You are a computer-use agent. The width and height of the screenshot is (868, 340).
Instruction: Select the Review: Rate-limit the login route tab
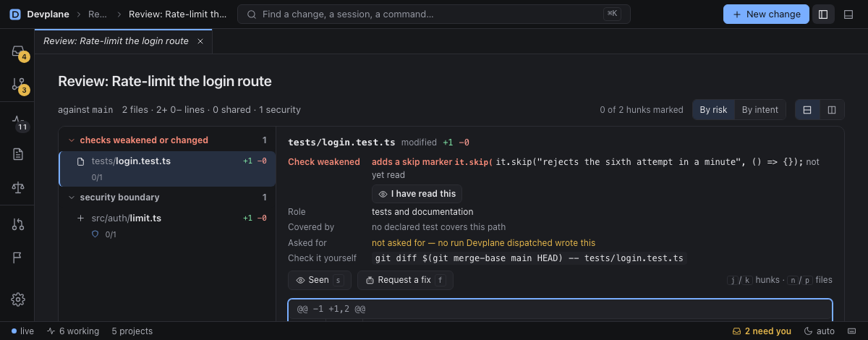(x=123, y=41)
